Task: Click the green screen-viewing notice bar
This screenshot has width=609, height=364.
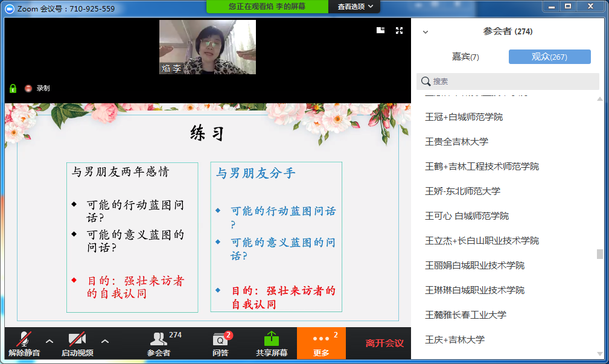Action: [267, 7]
